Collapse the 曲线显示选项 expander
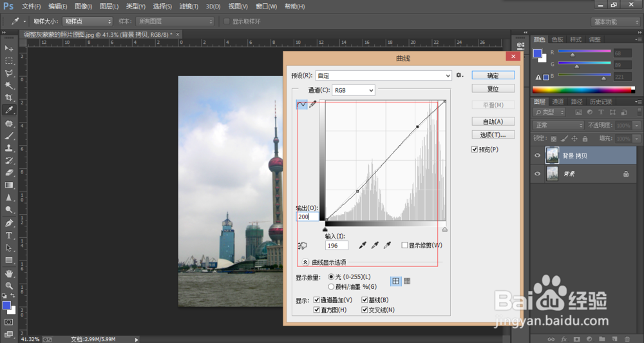 coord(305,262)
